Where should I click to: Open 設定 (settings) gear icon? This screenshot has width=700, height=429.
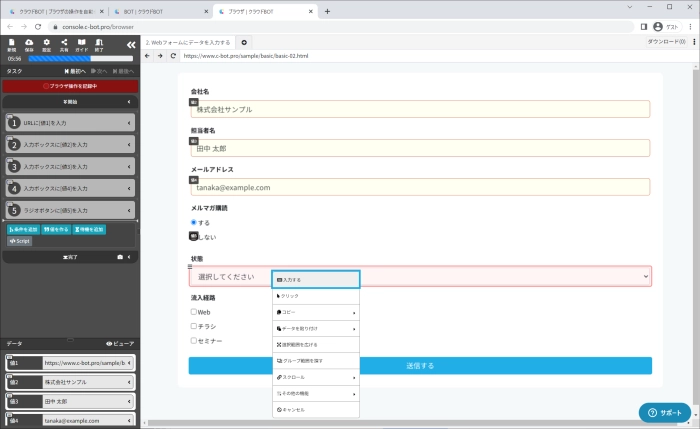click(46, 44)
